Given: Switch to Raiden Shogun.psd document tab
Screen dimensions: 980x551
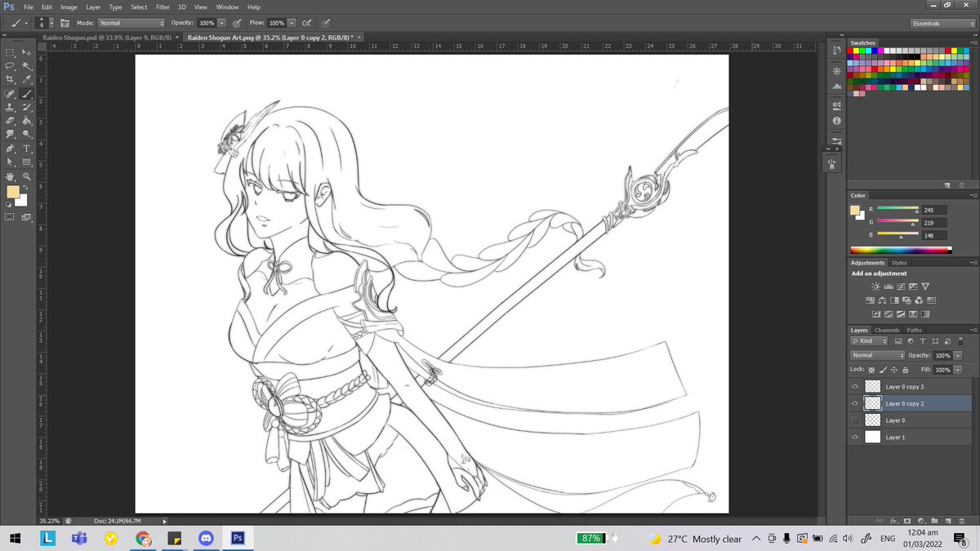Looking at the screenshot, I should 108,37.
